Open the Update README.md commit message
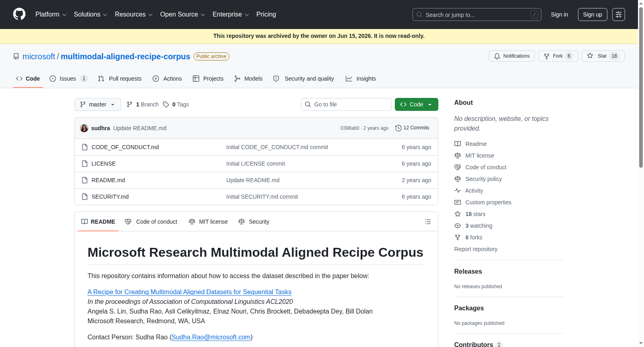 140,128
